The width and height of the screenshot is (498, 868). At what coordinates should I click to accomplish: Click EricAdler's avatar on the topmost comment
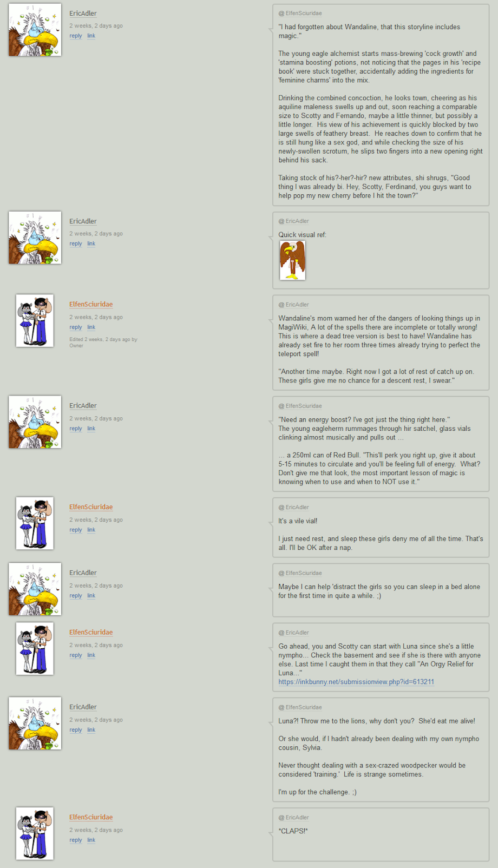tap(35, 30)
